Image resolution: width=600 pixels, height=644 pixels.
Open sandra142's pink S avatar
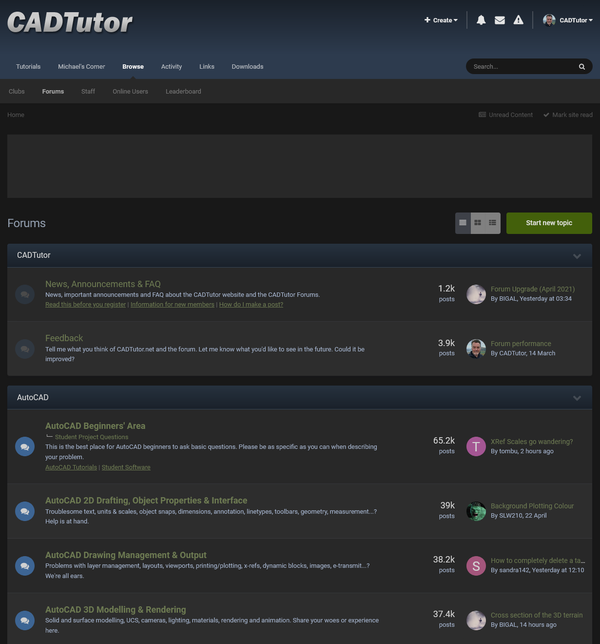coord(476,566)
